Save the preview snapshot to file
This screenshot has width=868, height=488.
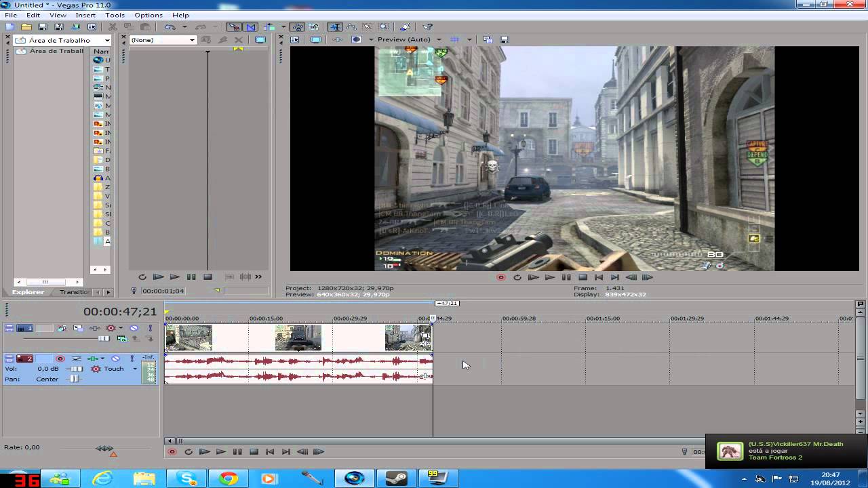pos(504,39)
